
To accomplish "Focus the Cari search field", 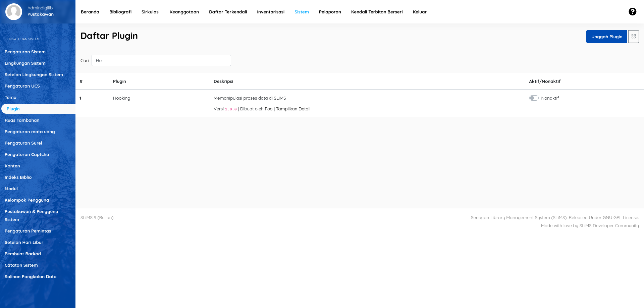I will (x=161, y=60).
